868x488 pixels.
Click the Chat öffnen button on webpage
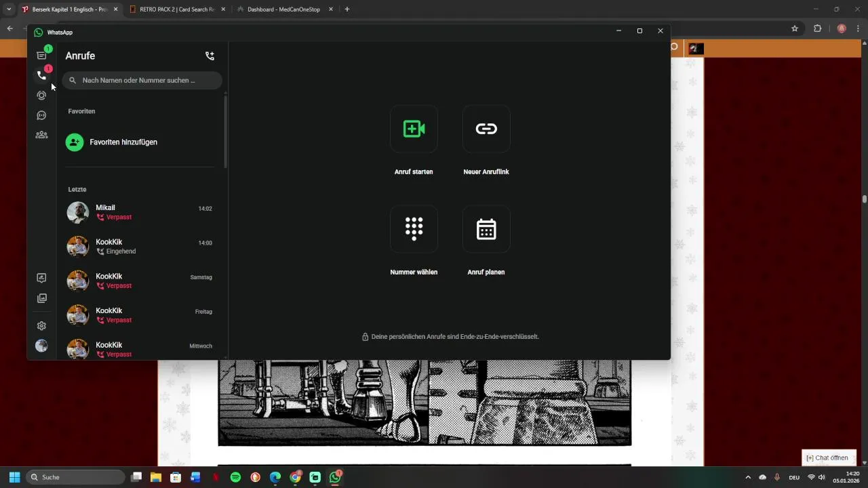(x=827, y=458)
